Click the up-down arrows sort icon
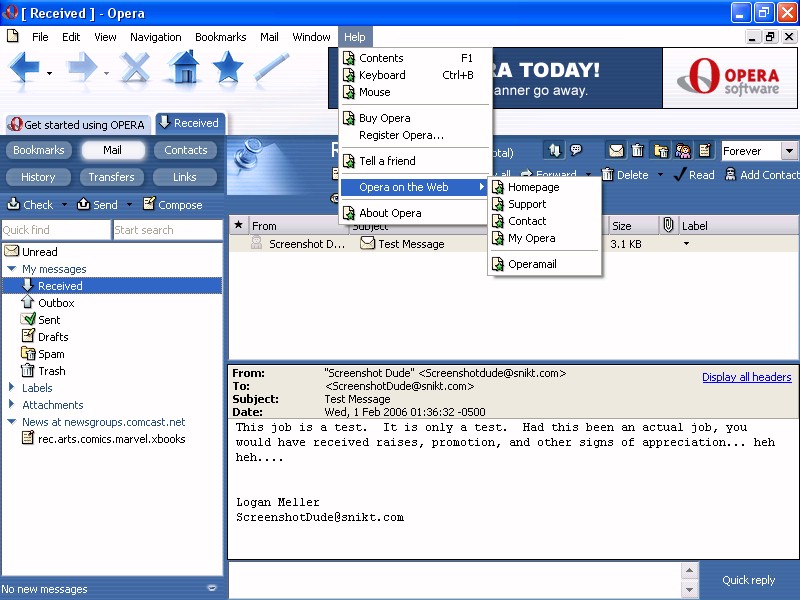This screenshot has width=800, height=600. pos(555,150)
